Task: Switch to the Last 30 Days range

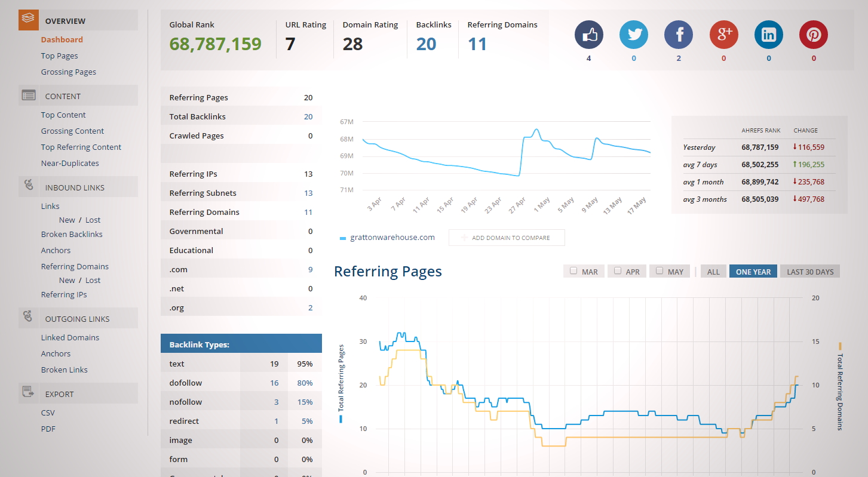Action: point(809,272)
